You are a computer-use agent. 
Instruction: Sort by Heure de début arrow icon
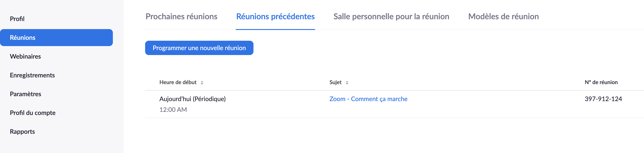tap(202, 83)
